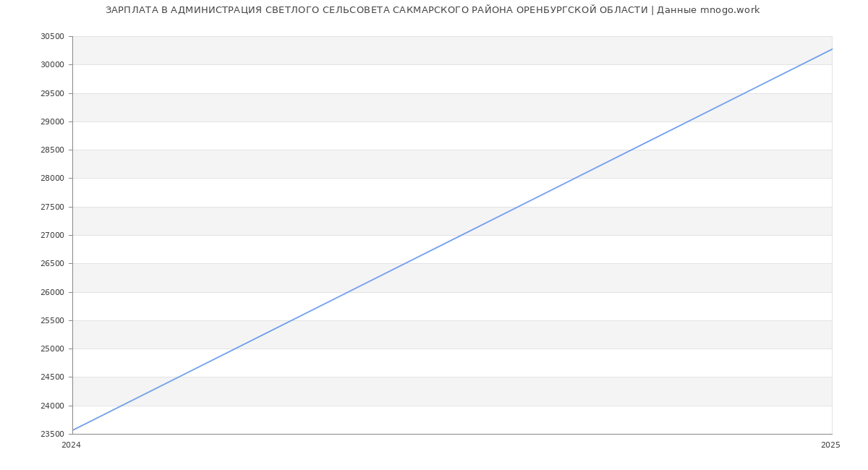Select the 30000 y-axis label
This screenshot has height=470, width=868.
tap(52, 65)
